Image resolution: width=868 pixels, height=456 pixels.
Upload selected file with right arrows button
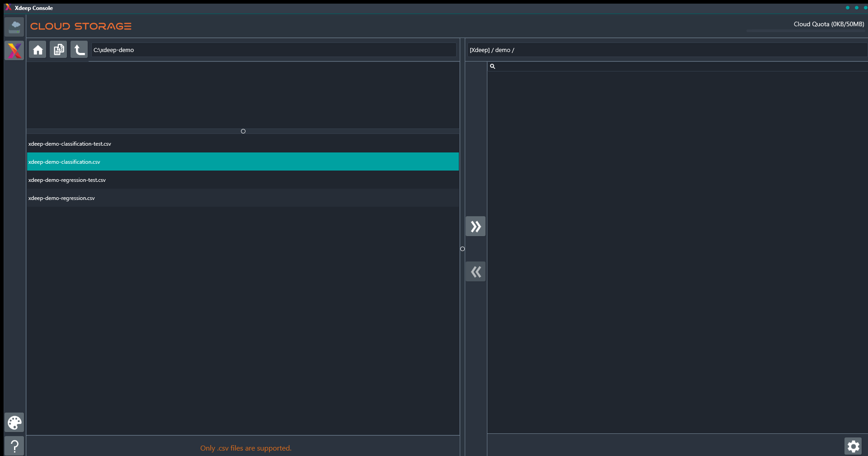476,226
